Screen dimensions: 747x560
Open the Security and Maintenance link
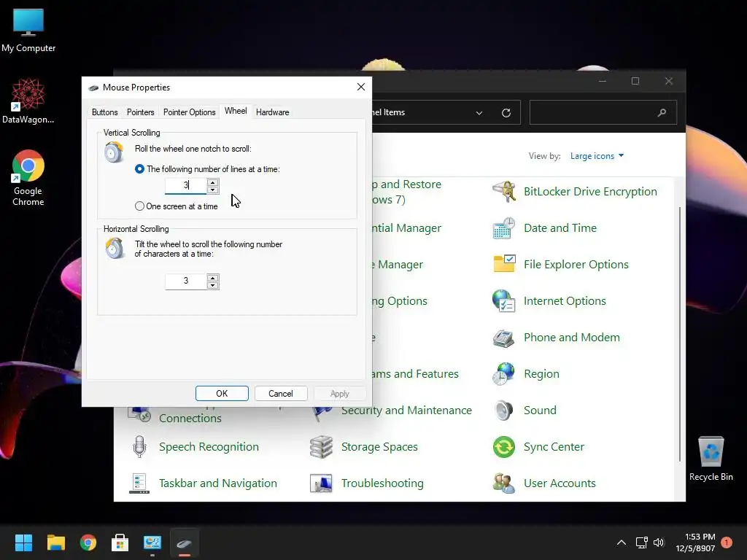pos(406,411)
